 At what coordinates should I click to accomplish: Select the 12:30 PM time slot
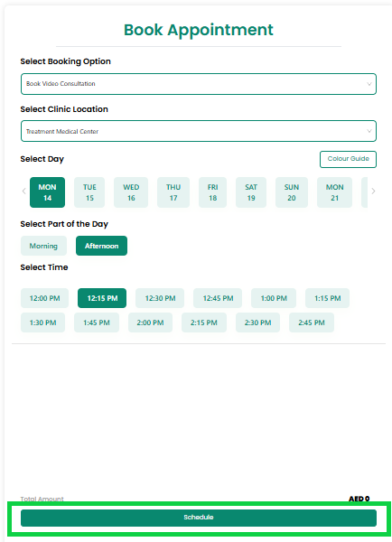[160, 298]
